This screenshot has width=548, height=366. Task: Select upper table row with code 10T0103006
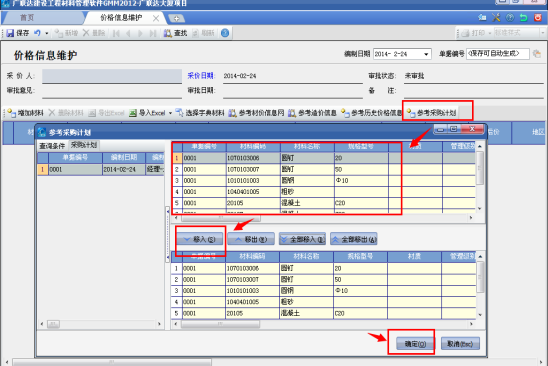(x=324, y=158)
